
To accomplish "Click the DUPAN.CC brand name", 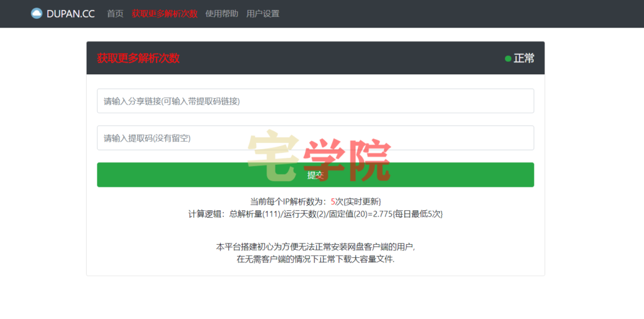I will click(70, 13).
